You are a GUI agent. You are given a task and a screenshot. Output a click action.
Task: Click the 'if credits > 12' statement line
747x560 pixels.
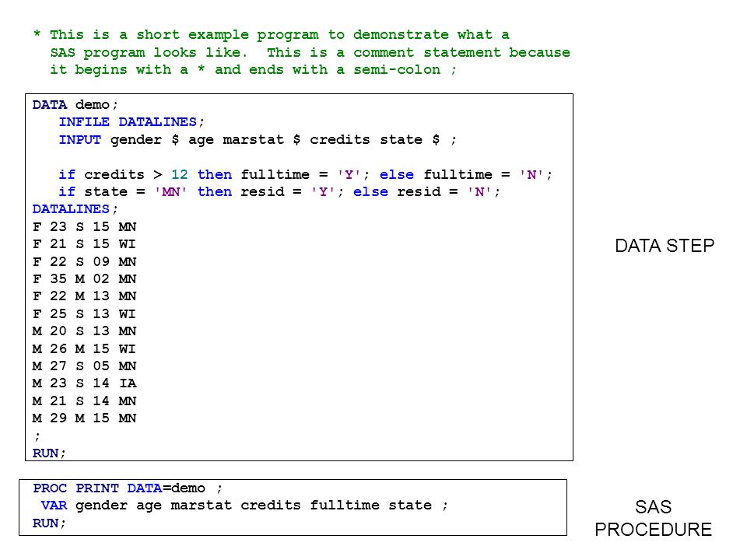point(305,175)
